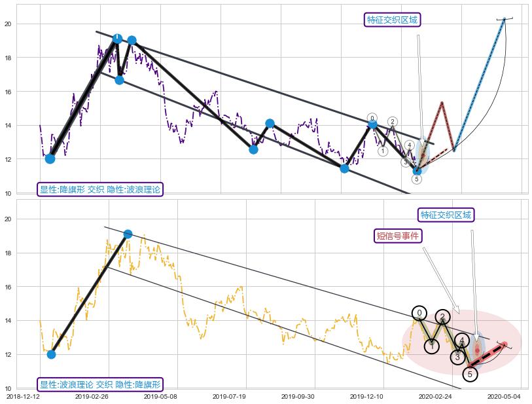Click circled marker 2 in bottom chart
This screenshot has width=532, height=404.
point(442,317)
